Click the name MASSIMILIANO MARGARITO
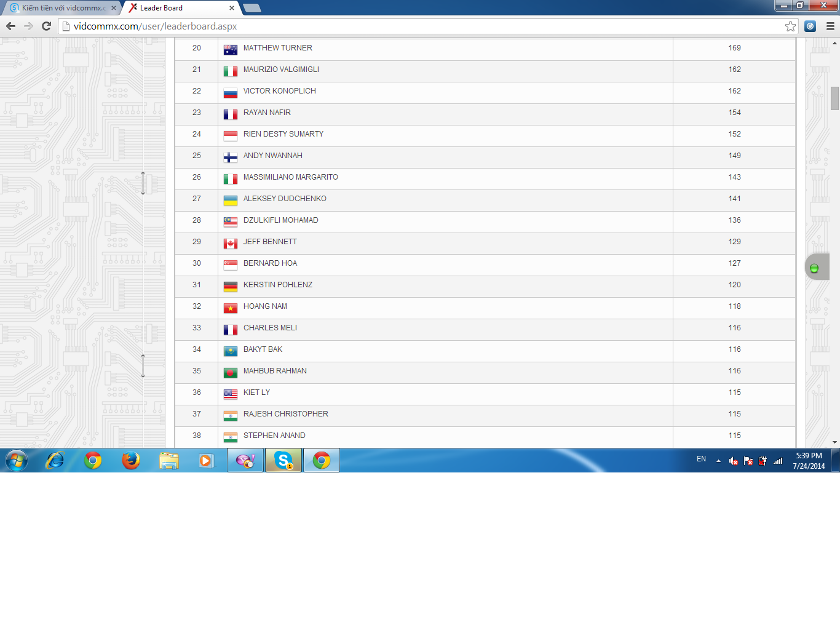The width and height of the screenshot is (840, 641). click(291, 177)
